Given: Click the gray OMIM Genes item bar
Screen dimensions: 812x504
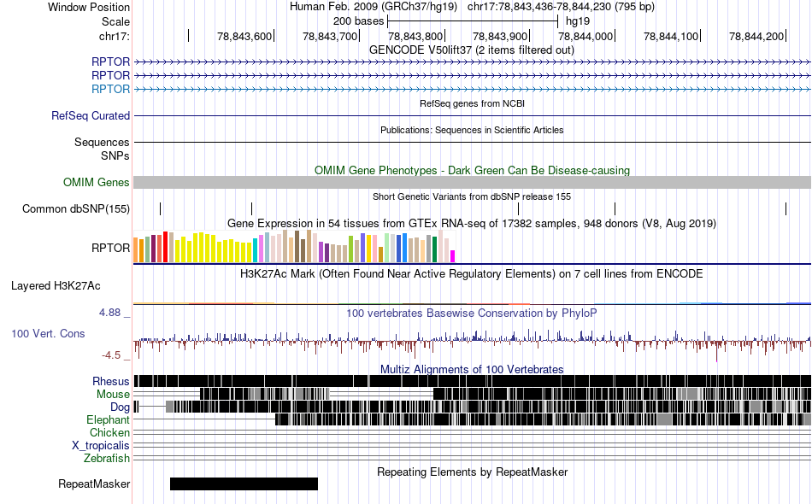Looking at the screenshot, I should click(472, 182).
